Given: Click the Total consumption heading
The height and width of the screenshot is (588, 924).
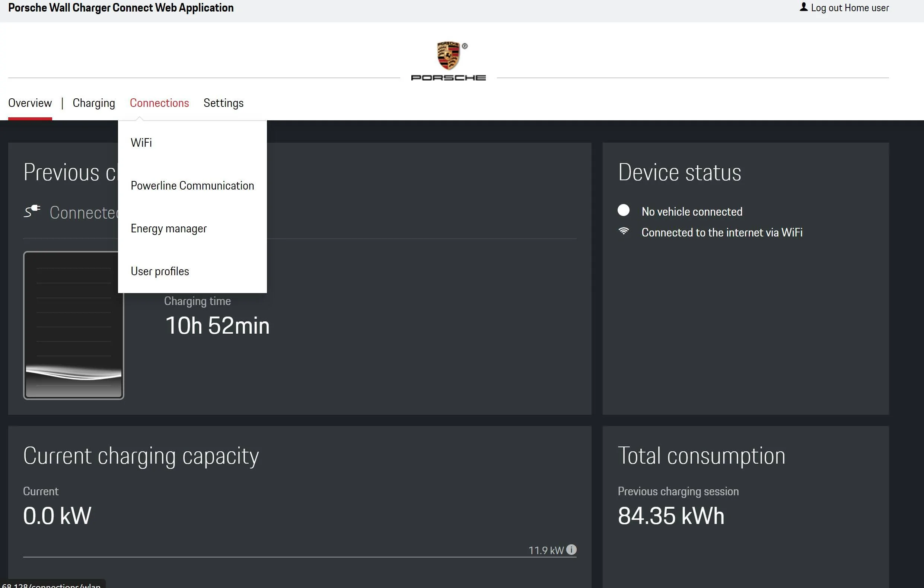Looking at the screenshot, I should (701, 456).
